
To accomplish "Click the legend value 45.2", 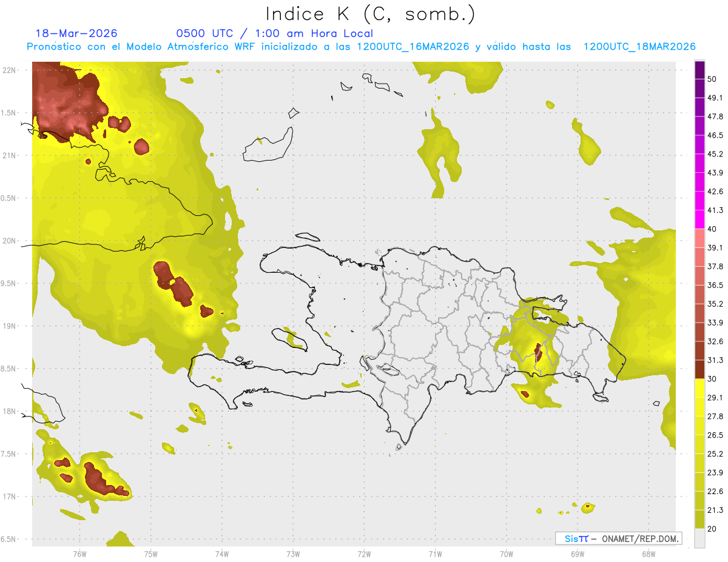I will tap(715, 154).
